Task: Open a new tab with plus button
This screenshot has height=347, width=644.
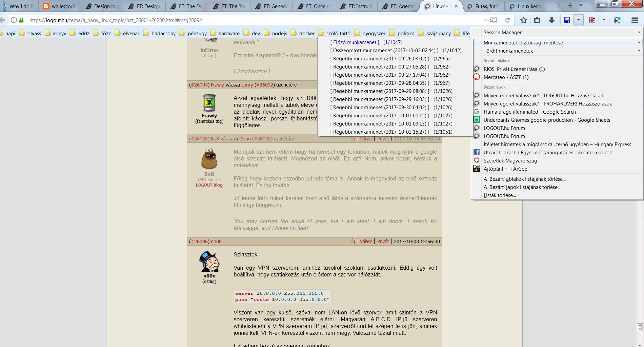Action: tap(570, 6)
